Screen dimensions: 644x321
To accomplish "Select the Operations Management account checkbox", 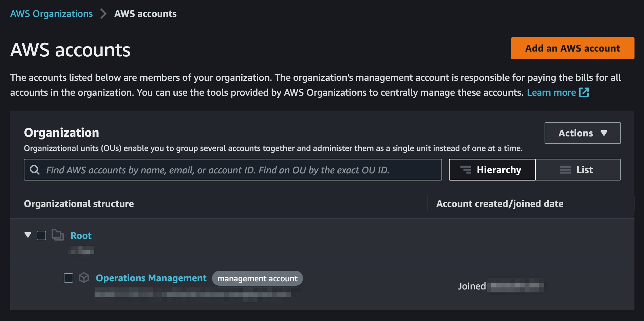I will 69,278.
